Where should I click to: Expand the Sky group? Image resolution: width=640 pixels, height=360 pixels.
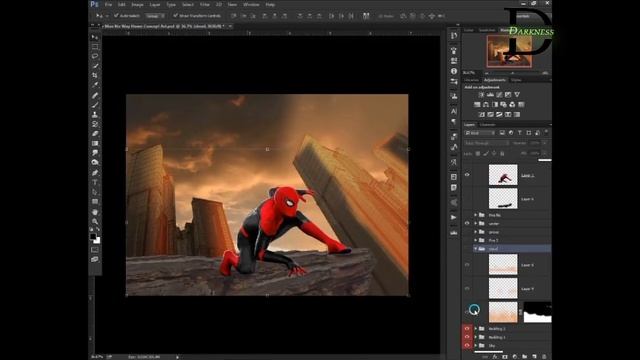pos(476,345)
